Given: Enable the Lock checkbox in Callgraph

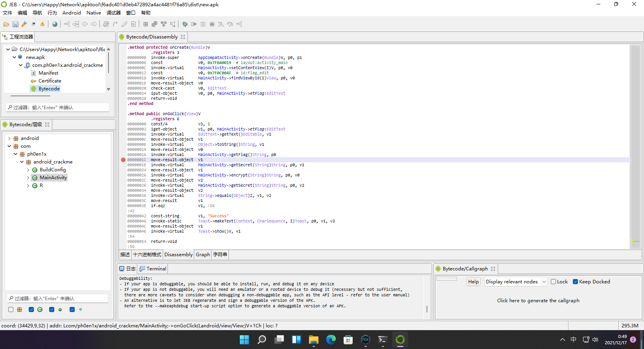Looking at the screenshot, I should [x=553, y=282].
